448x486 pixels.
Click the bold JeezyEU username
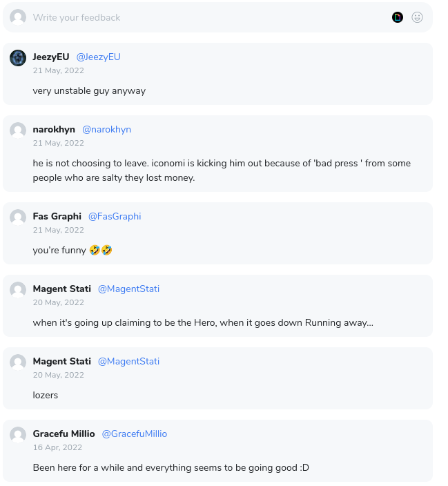click(51, 57)
